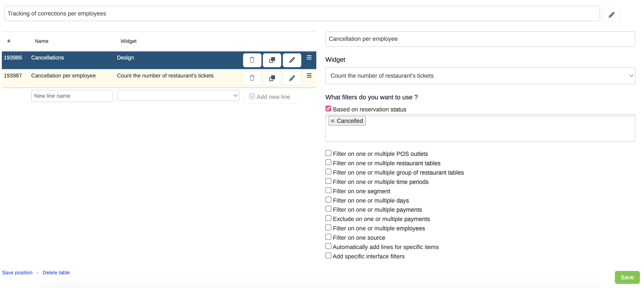
Task: Click the pencil icon beside table title
Action: tap(611, 15)
